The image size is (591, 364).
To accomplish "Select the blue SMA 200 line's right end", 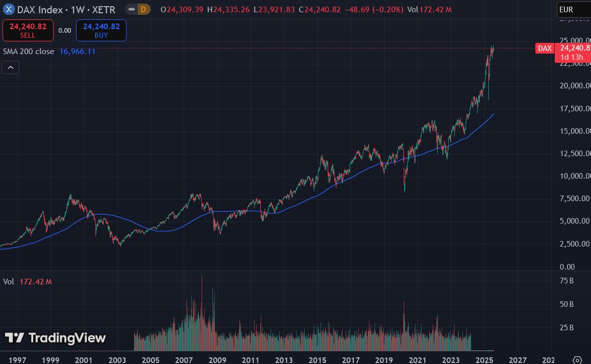I will 493,114.
